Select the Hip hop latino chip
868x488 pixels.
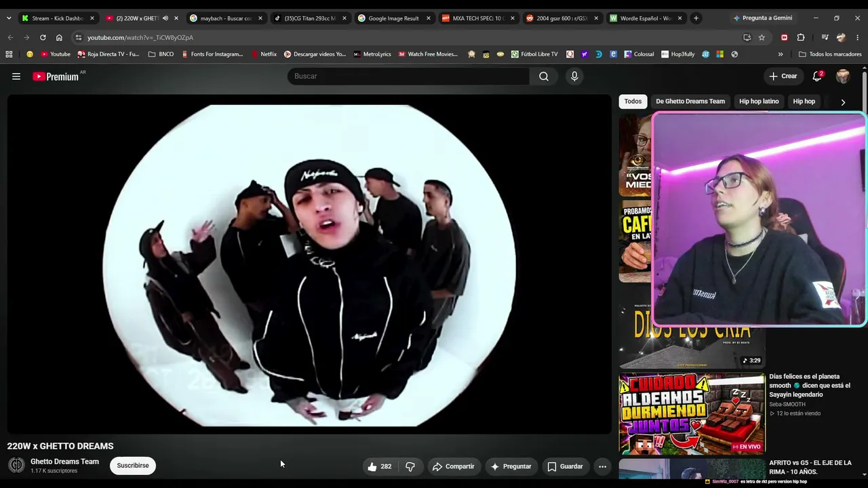coord(759,102)
